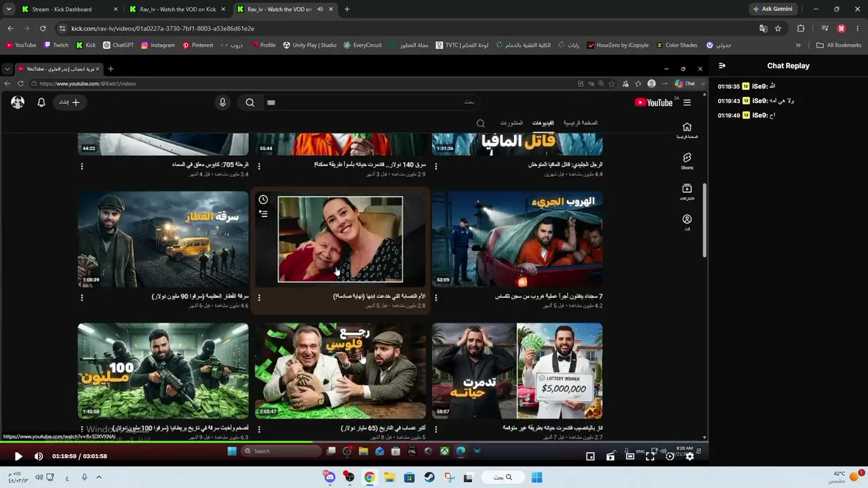Open Chrome media controls icon
This screenshot has width=868, height=488.
click(825, 28)
